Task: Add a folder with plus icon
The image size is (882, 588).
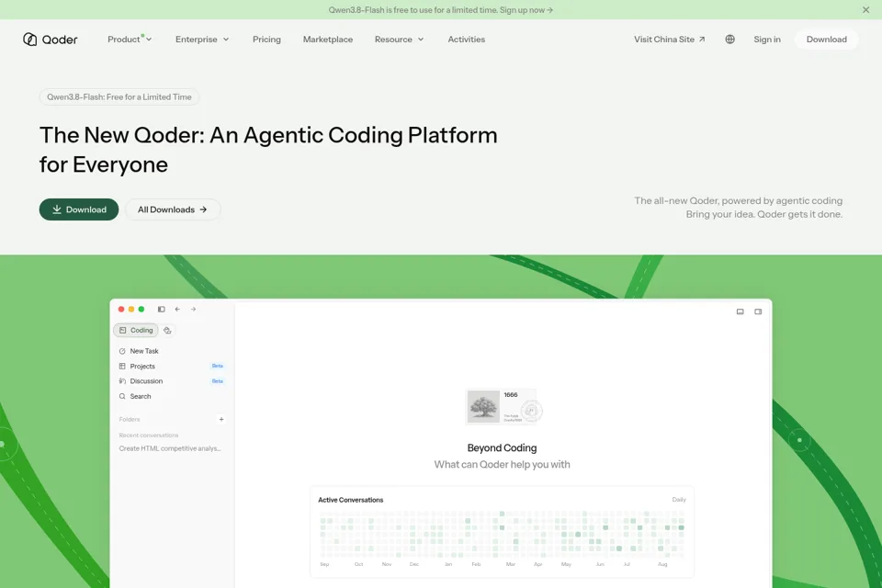Action: (x=221, y=419)
